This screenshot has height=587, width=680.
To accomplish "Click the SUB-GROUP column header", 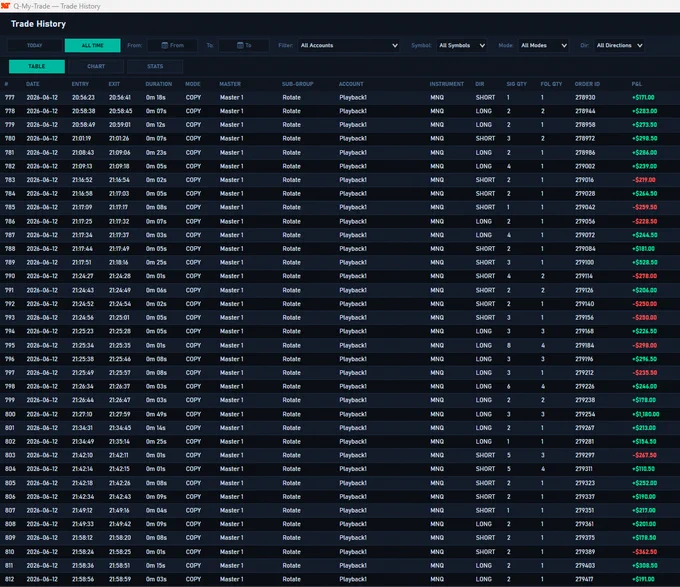I will coord(298,84).
